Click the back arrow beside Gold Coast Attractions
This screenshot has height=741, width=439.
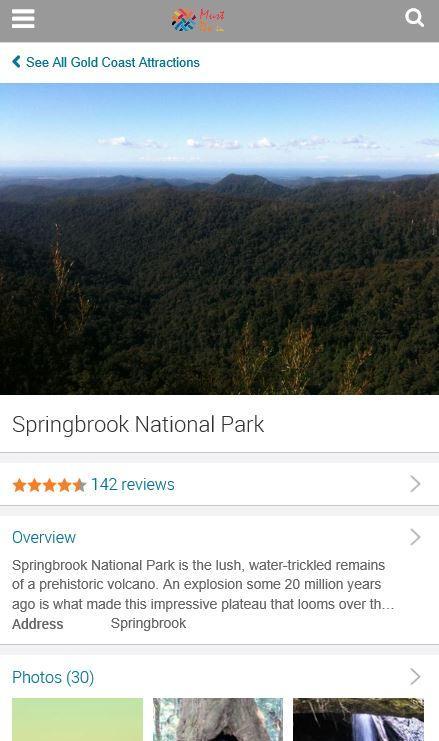[16, 62]
